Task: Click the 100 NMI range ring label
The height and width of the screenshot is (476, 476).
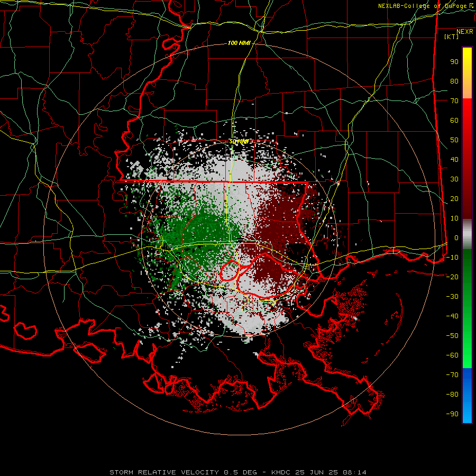Action: [x=239, y=43]
